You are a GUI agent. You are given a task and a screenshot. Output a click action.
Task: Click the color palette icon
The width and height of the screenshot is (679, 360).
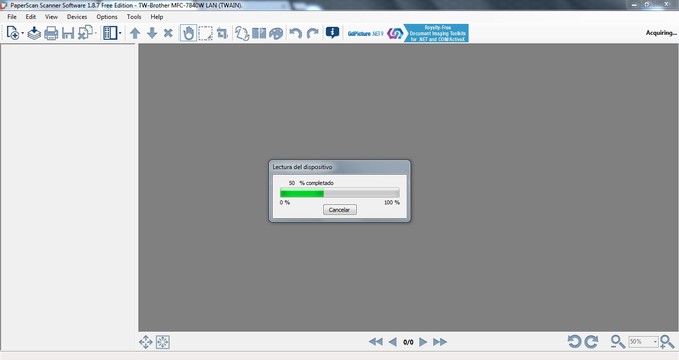tap(276, 33)
